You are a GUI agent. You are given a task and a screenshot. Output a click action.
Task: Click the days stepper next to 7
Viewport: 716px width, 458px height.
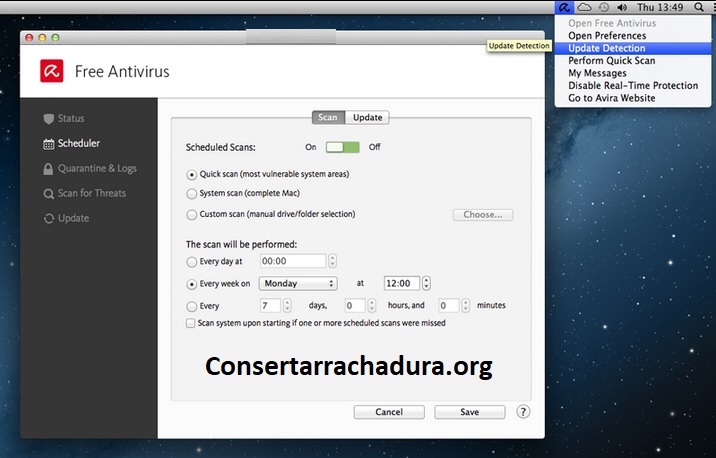click(x=287, y=305)
